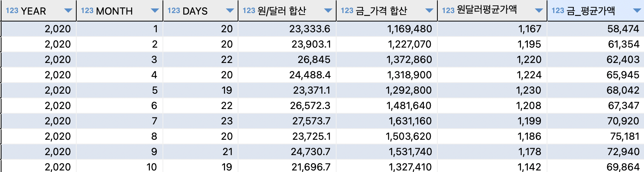Select cell 23,371.1 in month 5 row
Screen dimensions: 644x172
287,90
